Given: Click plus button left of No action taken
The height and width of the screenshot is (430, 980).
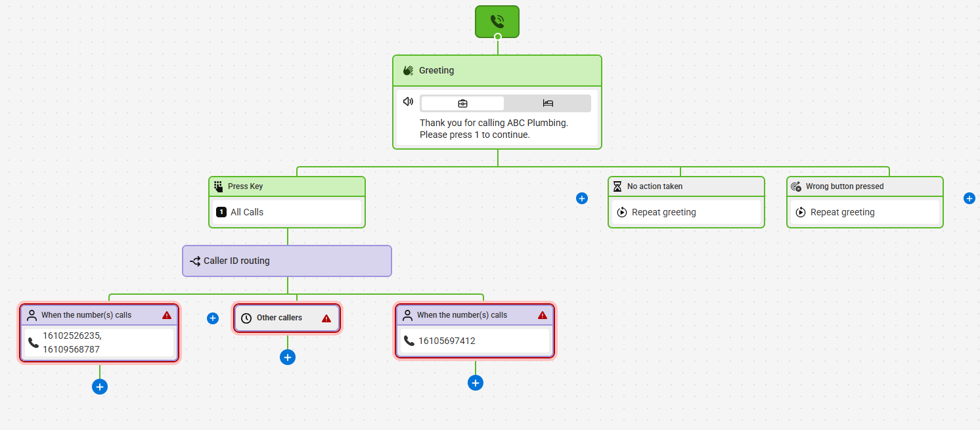Looking at the screenshot, I should pyautogui.click(x=582, y=198).
